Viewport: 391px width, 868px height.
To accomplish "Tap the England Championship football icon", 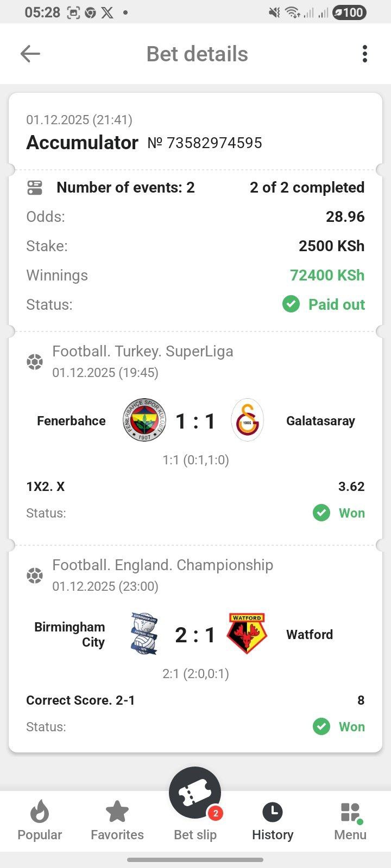I will pyautogui.click(x=35, y=576).
